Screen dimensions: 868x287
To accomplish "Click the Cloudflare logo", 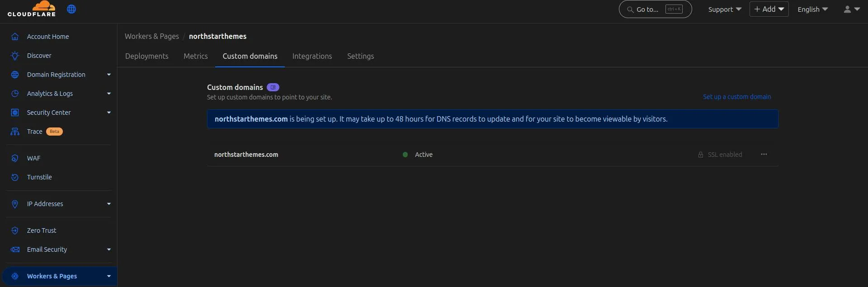I will 32,9.
